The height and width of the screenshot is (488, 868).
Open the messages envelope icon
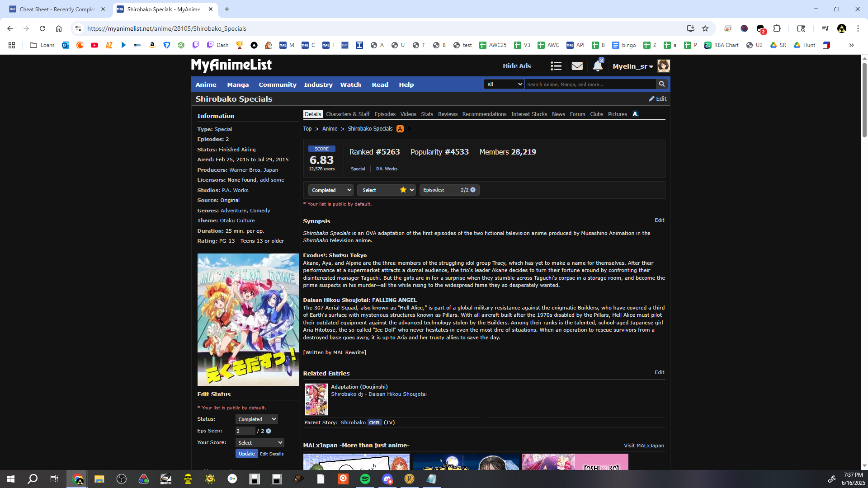click(577, 66)
